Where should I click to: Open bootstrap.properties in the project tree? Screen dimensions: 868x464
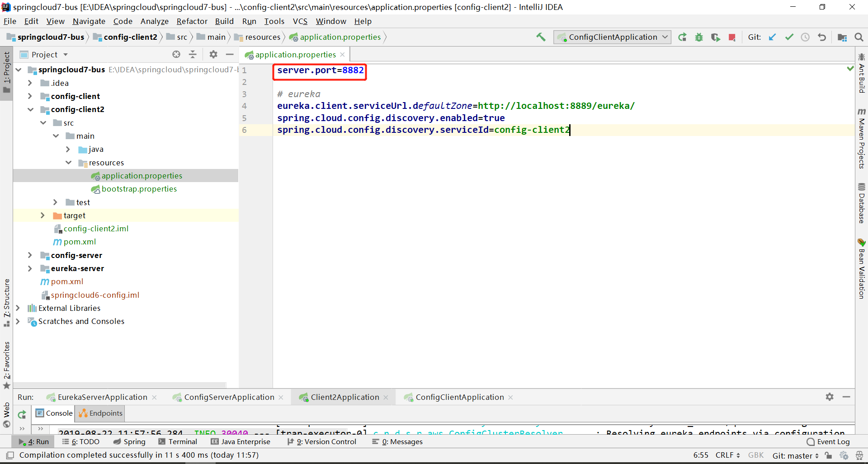139,189
